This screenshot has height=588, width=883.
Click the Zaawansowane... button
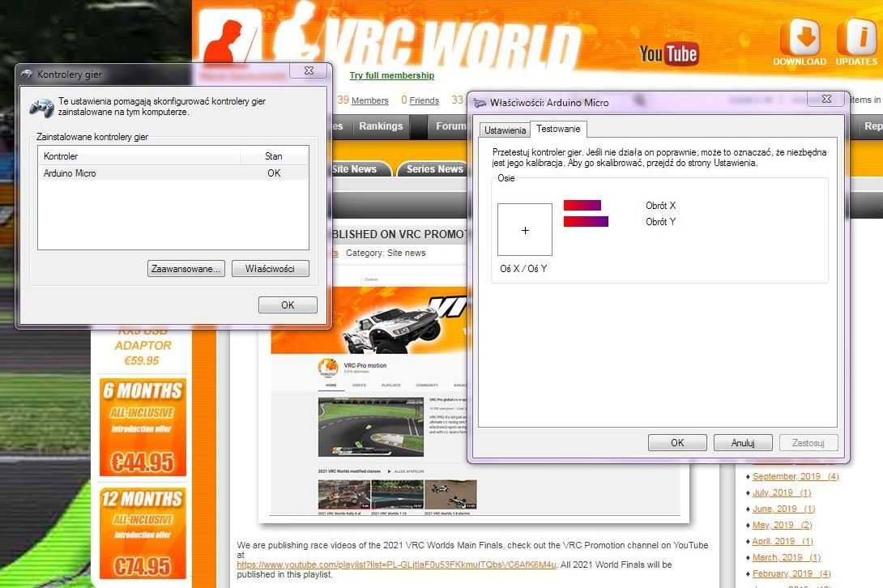pyautogui.click(x=186, y=269)
